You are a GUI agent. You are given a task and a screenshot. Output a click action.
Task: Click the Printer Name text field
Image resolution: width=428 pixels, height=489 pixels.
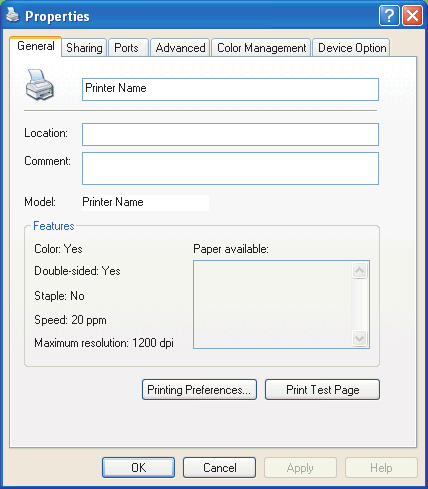230,89
